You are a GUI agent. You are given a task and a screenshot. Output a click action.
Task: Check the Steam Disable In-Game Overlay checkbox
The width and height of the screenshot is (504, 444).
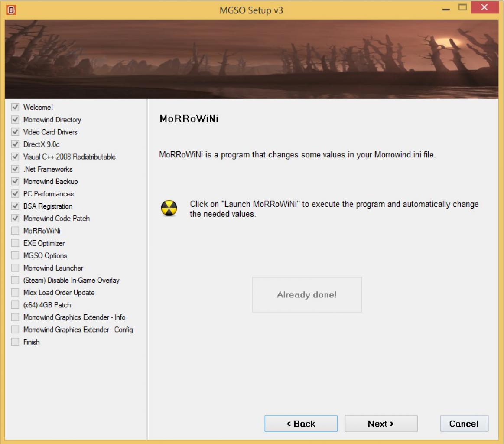coord(15,280)
